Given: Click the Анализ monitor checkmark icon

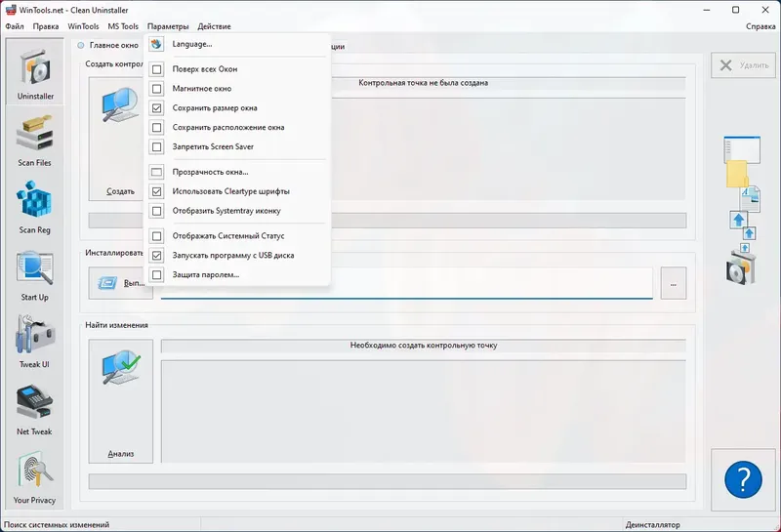Looking at the screenshot, I should (120, 367).
